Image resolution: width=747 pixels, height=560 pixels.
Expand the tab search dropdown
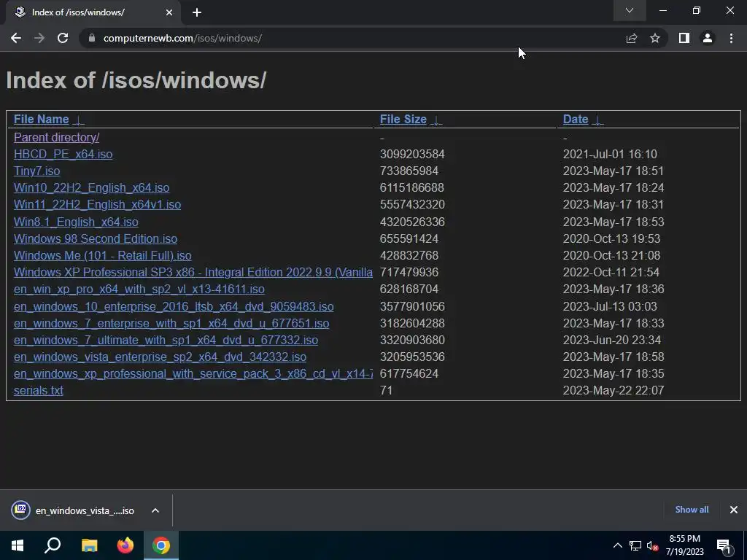pyautogui.click(x=630, y=10)
